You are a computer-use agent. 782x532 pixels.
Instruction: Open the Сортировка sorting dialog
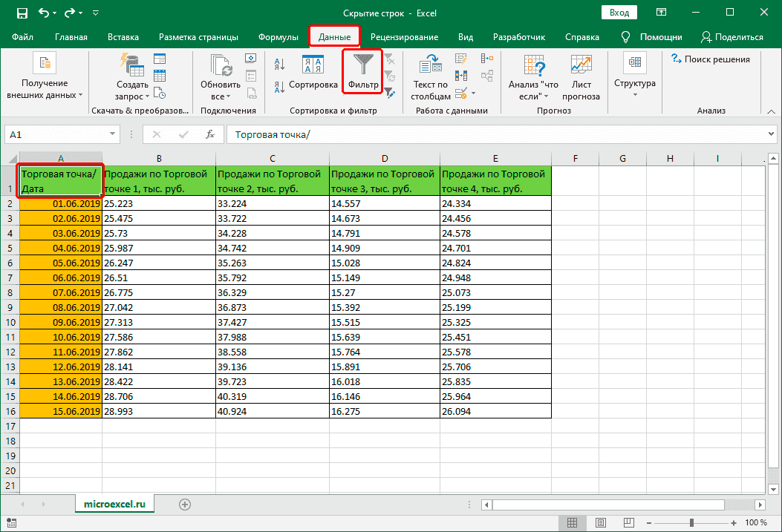pos(312,84)
